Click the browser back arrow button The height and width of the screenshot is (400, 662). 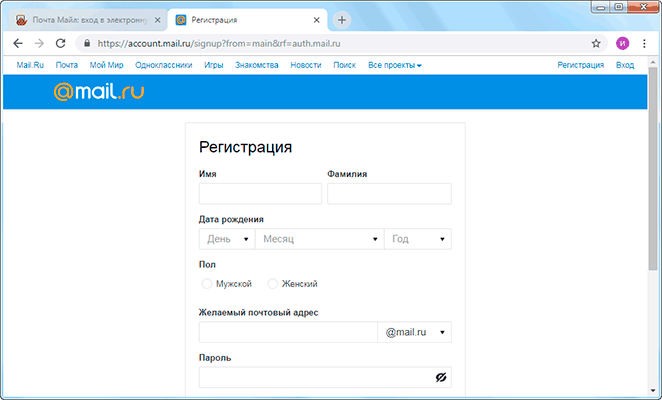point(17,44)
